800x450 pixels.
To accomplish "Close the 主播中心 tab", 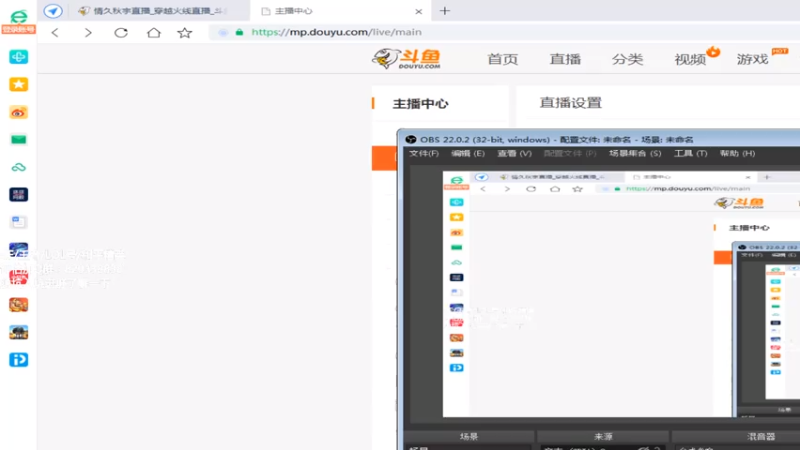I will 419,11.
